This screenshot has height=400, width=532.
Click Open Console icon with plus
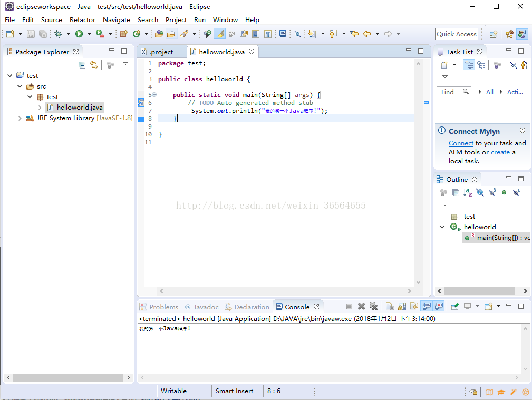pyautogui.click(x=488, y=306)
